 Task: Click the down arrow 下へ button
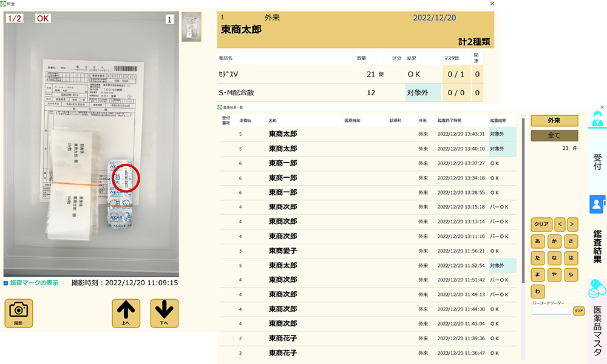coord(164,313)
